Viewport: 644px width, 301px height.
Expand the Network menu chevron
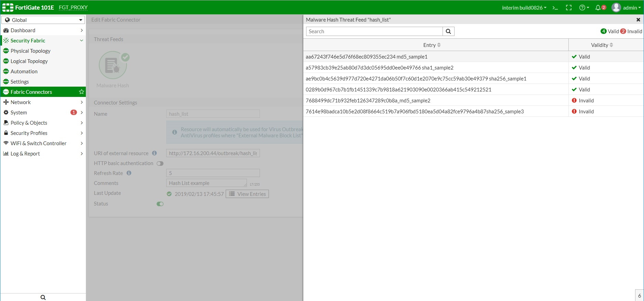[x=82, y=102]
